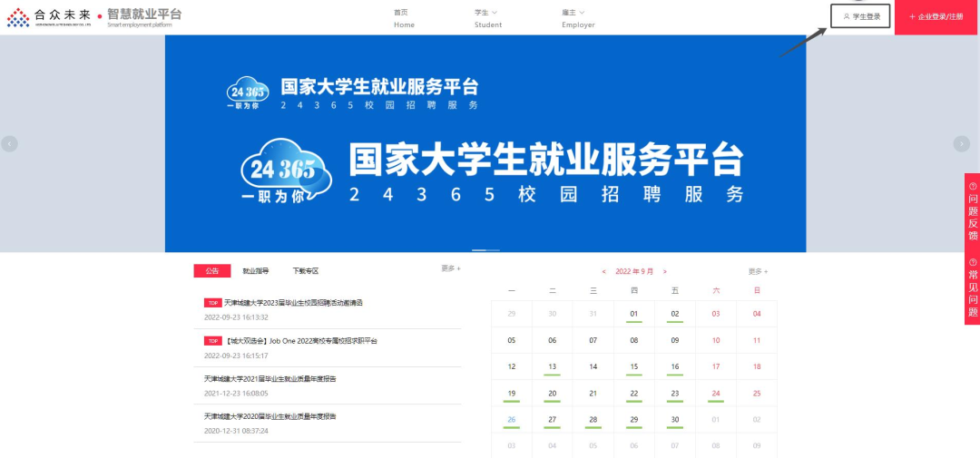
Task: Go to previous month in calendar
Action: (x=604, y=271)
